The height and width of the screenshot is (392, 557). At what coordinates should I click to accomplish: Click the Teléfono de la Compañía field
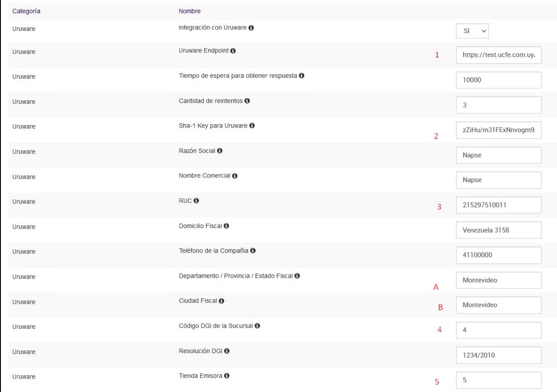click(x=498, y=255)
